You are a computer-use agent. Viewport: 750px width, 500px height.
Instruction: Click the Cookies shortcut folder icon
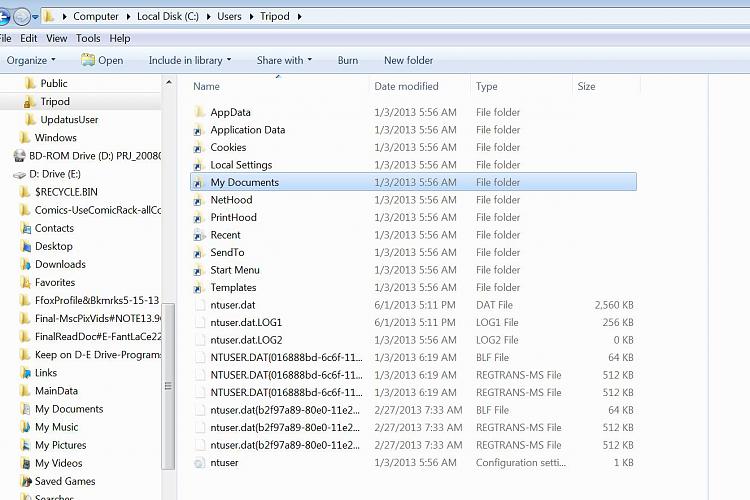199,147
